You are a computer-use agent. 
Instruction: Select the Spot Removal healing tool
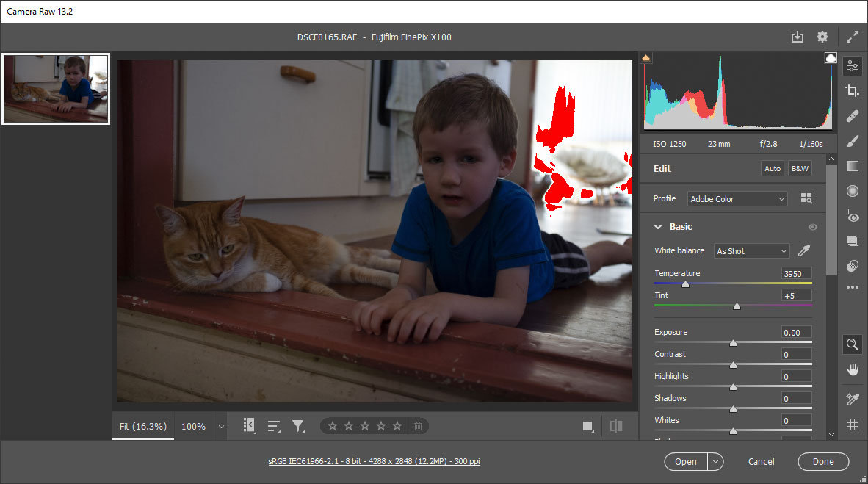point(852,116)
